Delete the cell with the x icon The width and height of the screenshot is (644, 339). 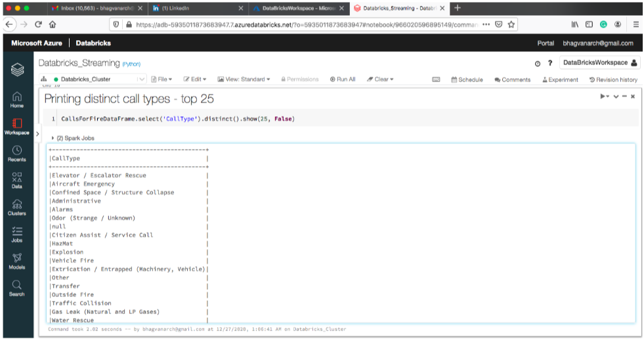[633, 96]
